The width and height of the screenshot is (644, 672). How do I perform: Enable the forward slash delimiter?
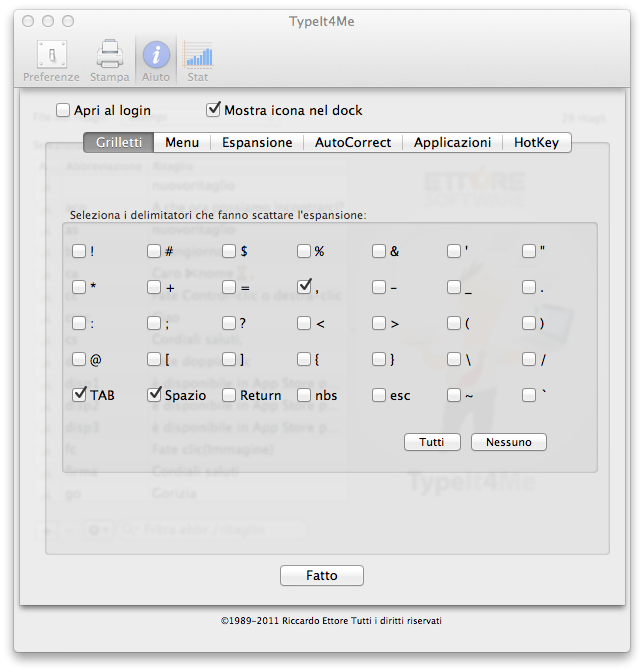[529, 359]
